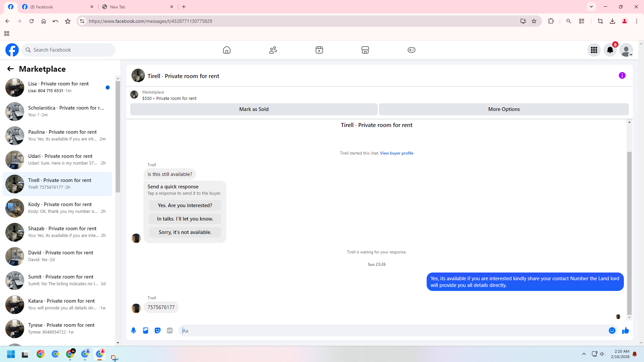Open account profile dropdown menu
This screenshot has height=362, width=644.
pyautogui.click(x=626, y=50)
